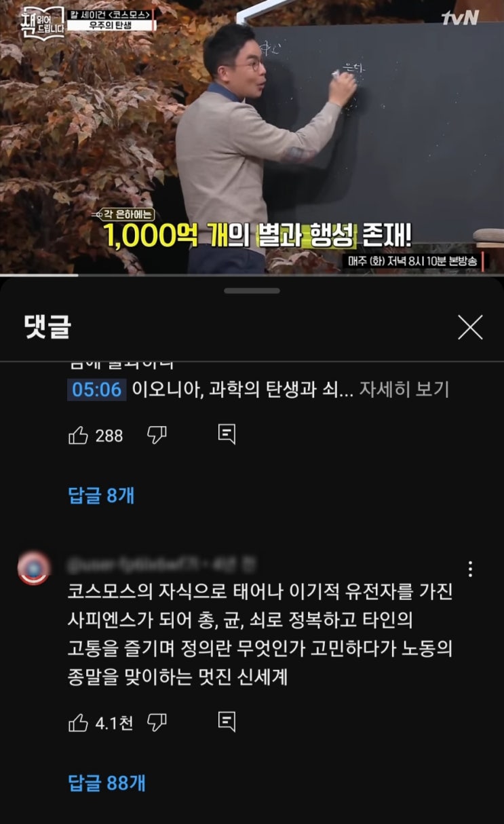Tap the drag handle above the 댓글 header
Image resolution: width=504 pixels, height=824 pixels.
click(x=252, y=291)
